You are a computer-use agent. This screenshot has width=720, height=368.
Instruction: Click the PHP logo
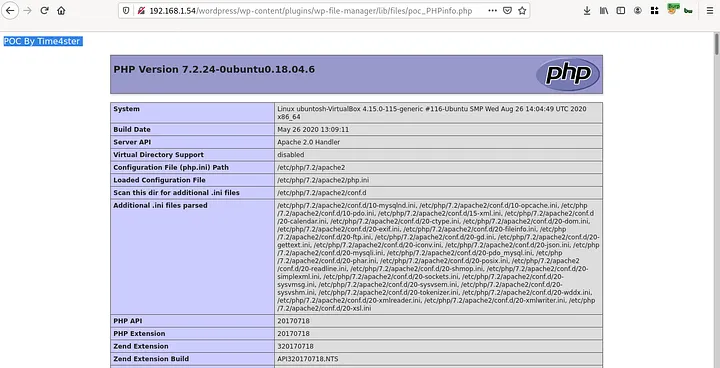(x=568, y=74)
